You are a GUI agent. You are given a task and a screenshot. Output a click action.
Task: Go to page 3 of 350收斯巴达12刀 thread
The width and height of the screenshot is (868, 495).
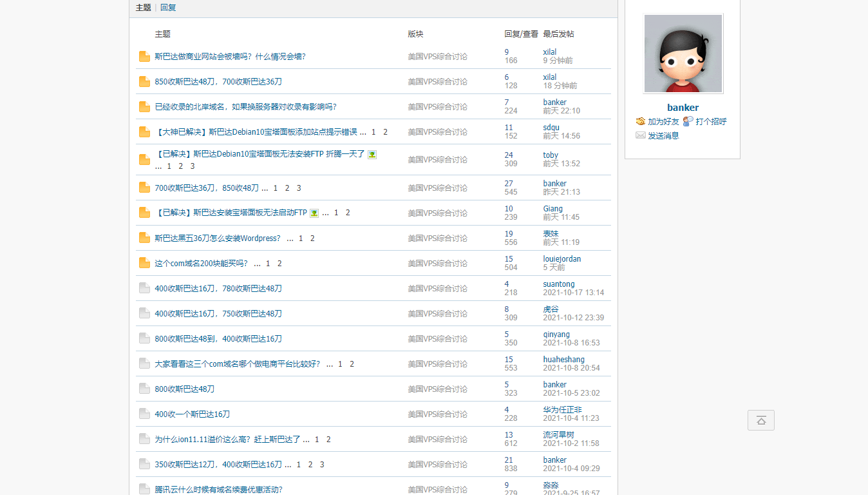[322, 465]
